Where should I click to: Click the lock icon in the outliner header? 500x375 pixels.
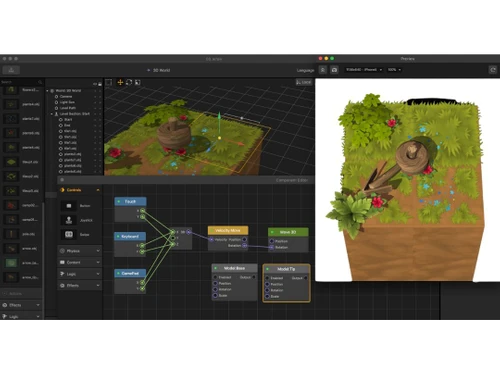[x=100, y=84]
